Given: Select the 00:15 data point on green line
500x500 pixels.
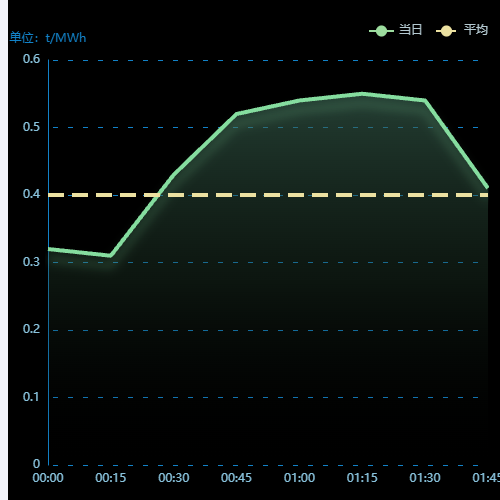Looking at the screenshot, I should (110, 256).
